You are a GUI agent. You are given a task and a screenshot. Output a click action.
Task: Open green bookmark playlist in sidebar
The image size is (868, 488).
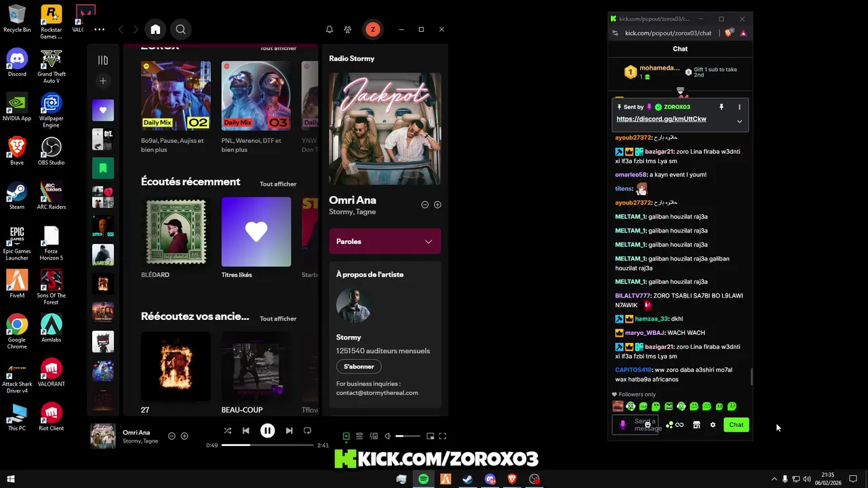(x=103, y=168)
